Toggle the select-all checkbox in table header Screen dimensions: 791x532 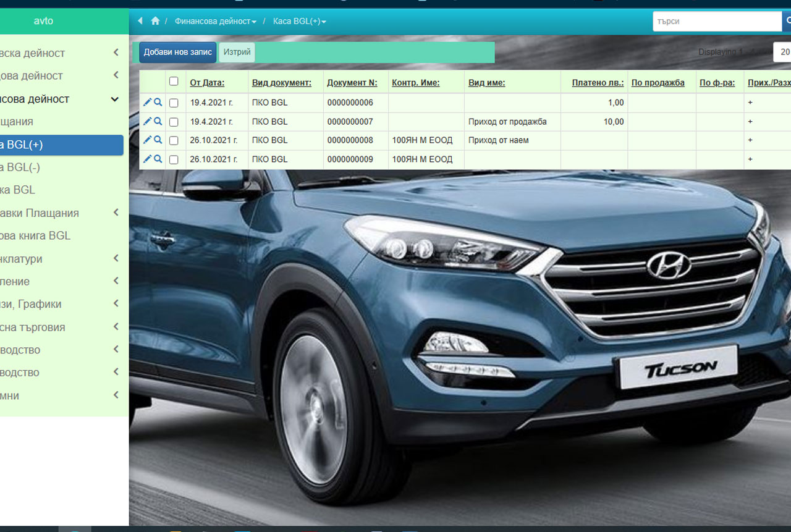coord(174,81)
